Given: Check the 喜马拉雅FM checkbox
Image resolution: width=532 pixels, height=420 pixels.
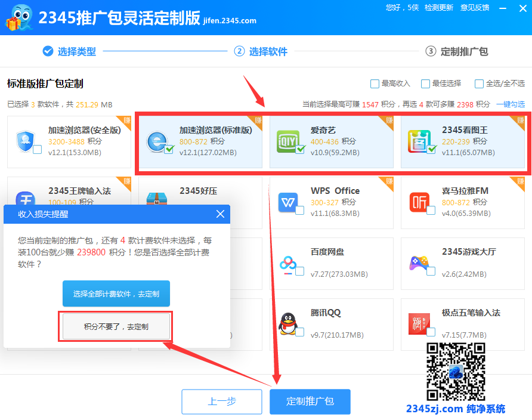Looking at the screenshot, I should tap(431, 211).
